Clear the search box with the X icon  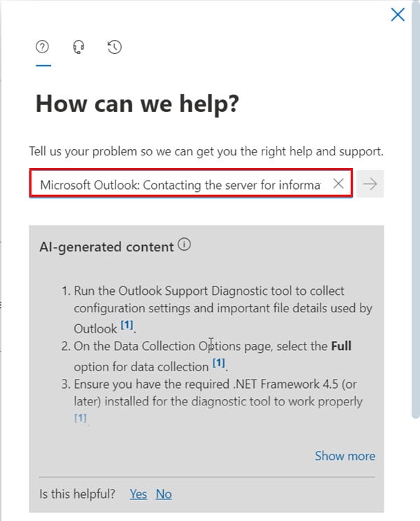pyautogui.click(x=338, y=183)
